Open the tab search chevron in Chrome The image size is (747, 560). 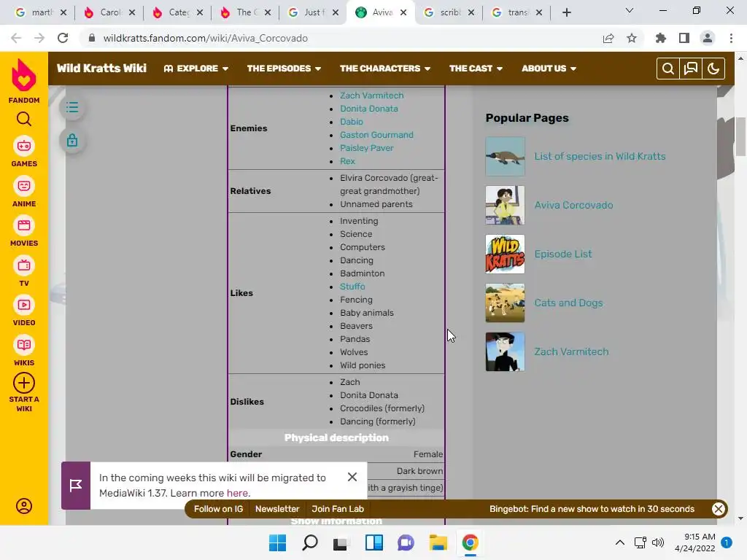tap(630, 11)
